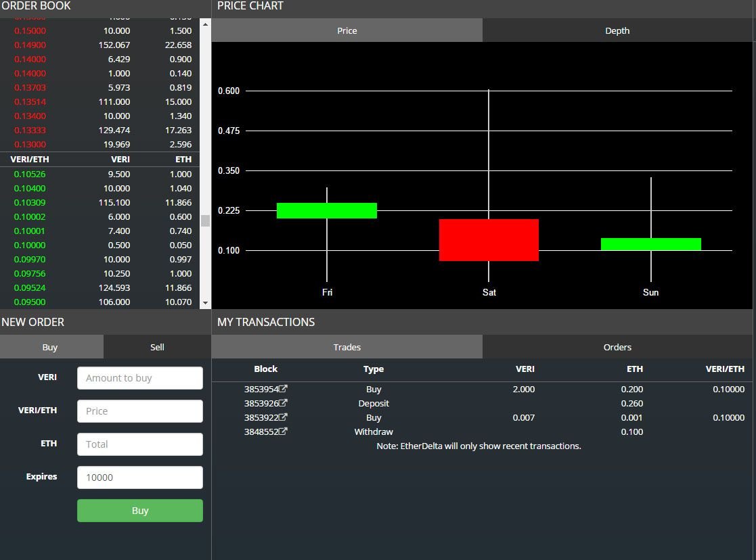Select buy order at 0.09524
This screenshot has height=560, width=756.
(x=100, y=287)
